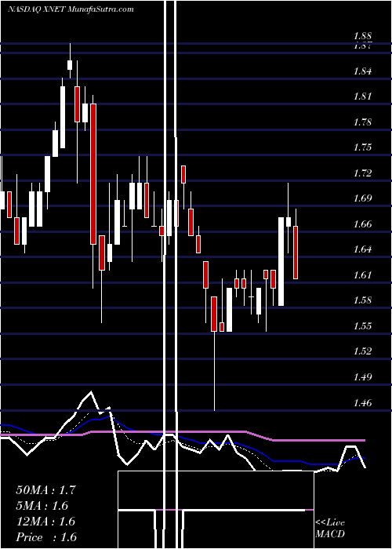Click the 1.49 price axis label

(x=362, y=376)
